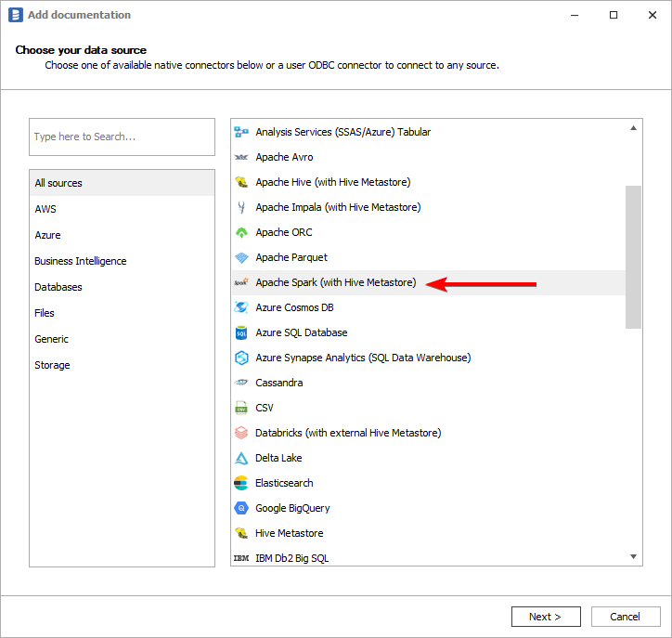Click the Apache Avro logo icon
This screenshot has width=672, height=638.
[x=241, y=157]
